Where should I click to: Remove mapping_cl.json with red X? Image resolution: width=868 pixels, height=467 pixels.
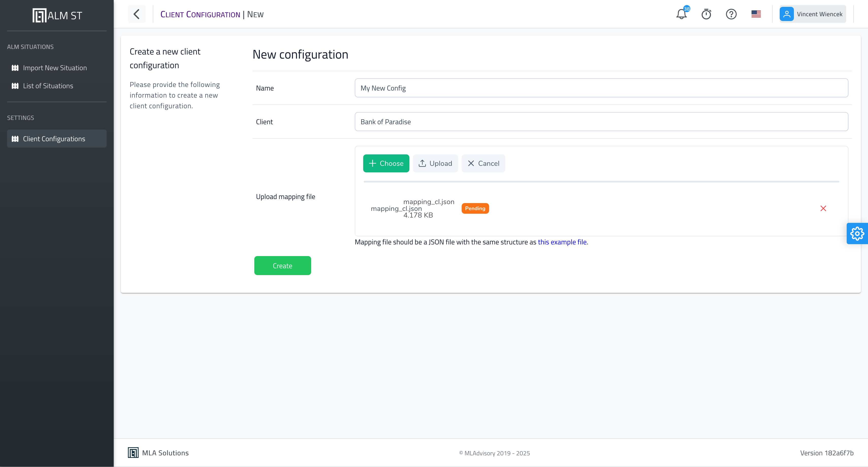coord(823,208)
